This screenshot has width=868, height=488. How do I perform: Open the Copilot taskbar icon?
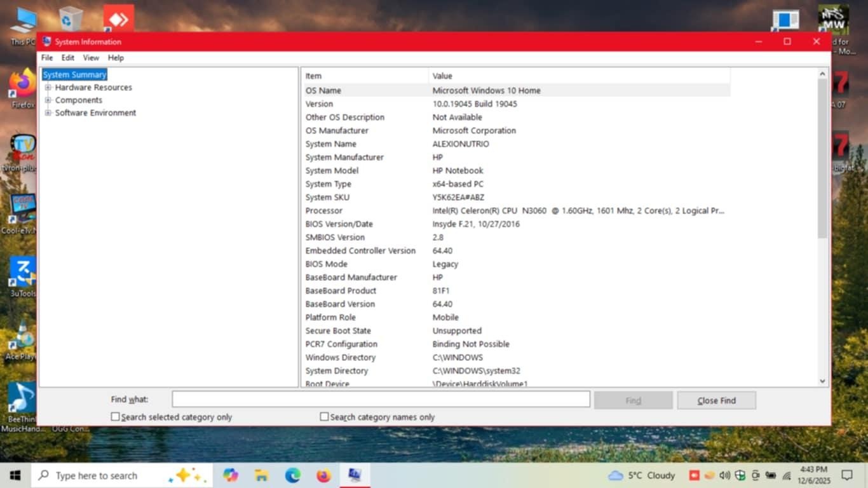tap(230, 475)
